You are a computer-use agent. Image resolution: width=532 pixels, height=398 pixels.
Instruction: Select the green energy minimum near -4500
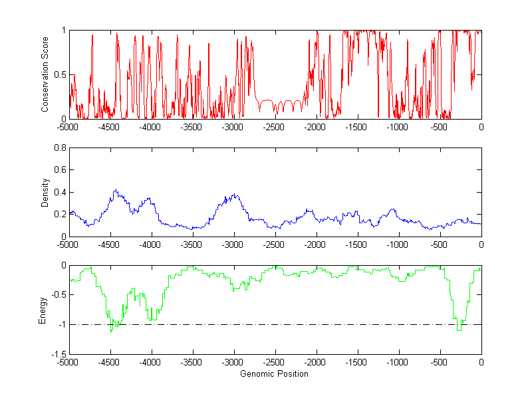click(x=111, y=330)
